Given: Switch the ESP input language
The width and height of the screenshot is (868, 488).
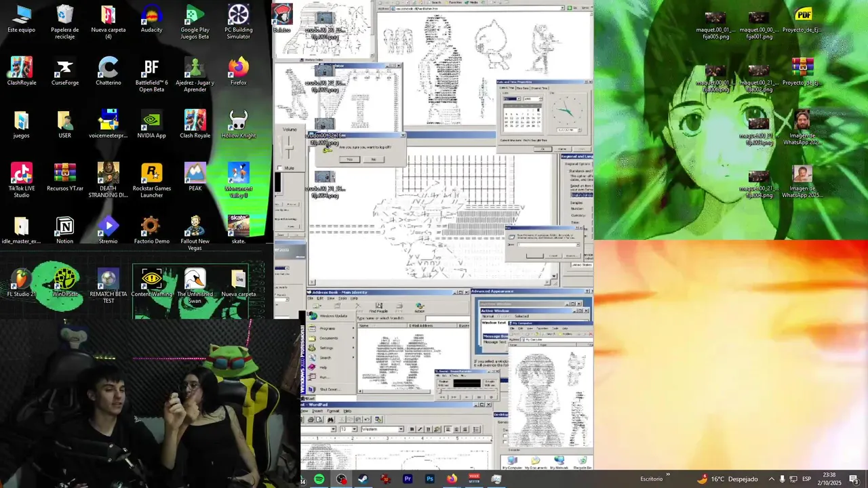Looking at the screenshot, I should click(x=807, y=479).
